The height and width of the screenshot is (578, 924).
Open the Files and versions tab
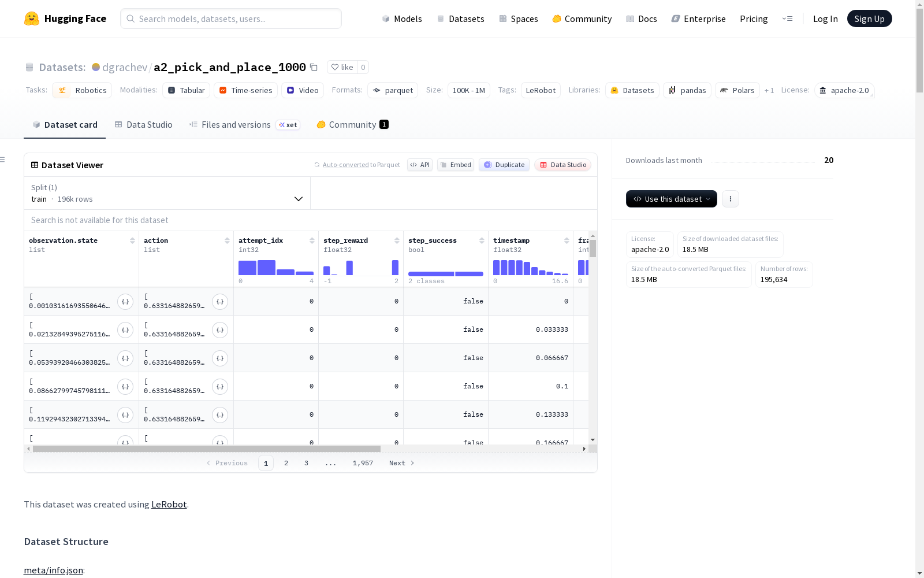pyautogui.click(x=244, y=125)
